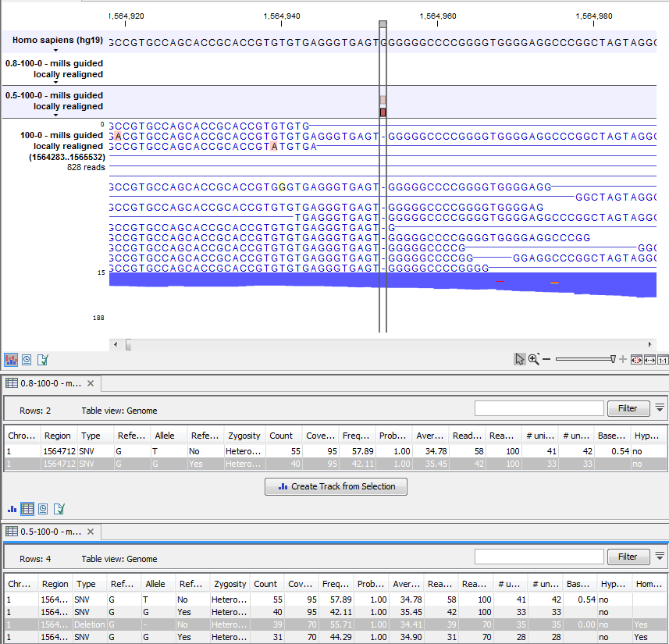Image resolution: width=669 pixels, height=644 pixels.
Task: Select SNV row with allele T in 0.8-100-0 table
Action: coord(336,451)
